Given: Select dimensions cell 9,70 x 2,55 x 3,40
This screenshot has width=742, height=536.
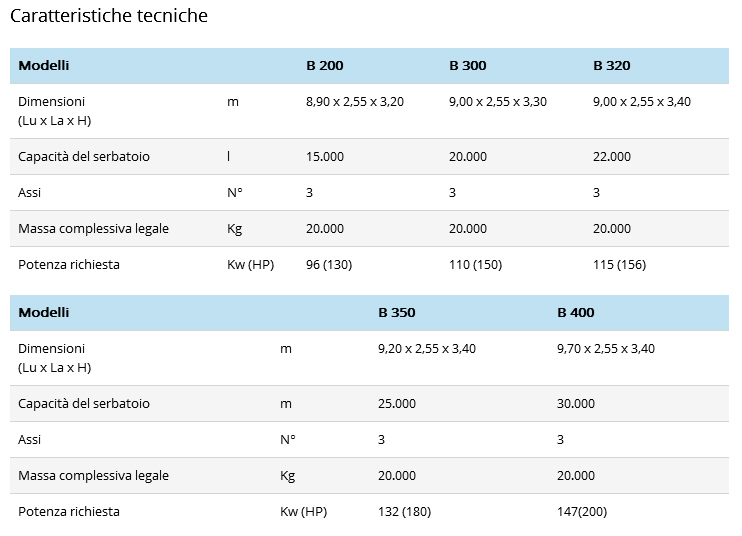Looking at the screenshot, I should pyautogui.click(x=606, y=349).
